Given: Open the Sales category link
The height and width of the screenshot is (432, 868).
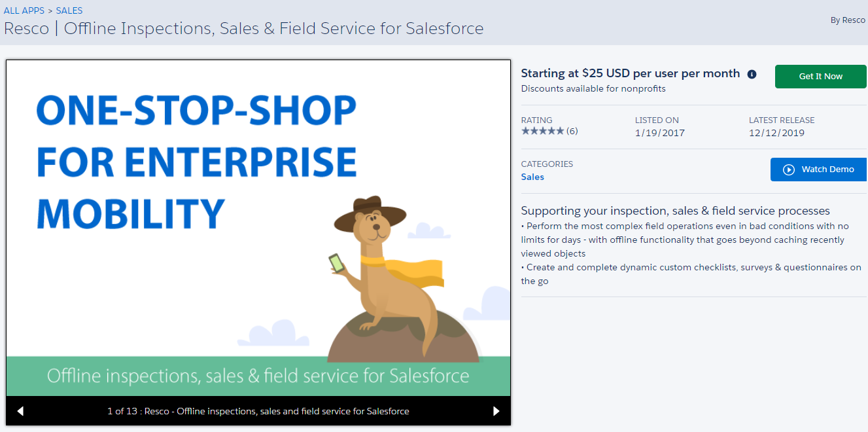Looking at the screenshot, I should point(532,177).
